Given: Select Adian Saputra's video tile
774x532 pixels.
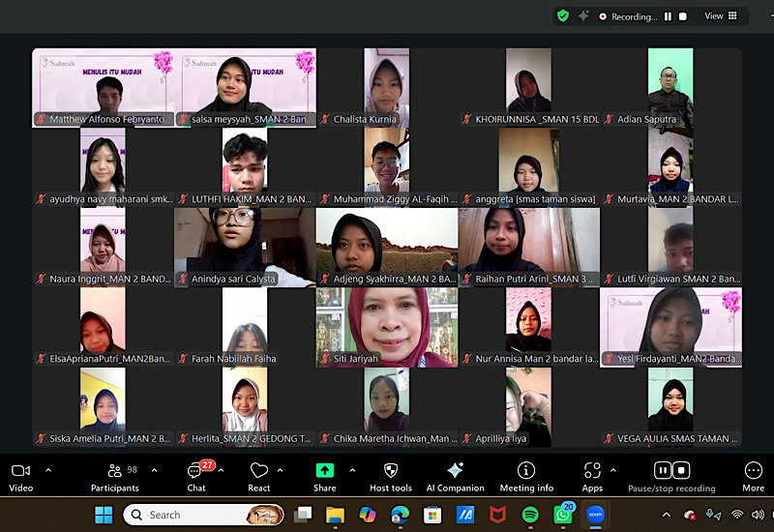Looking at the screenshot, I should coord(670,88).
